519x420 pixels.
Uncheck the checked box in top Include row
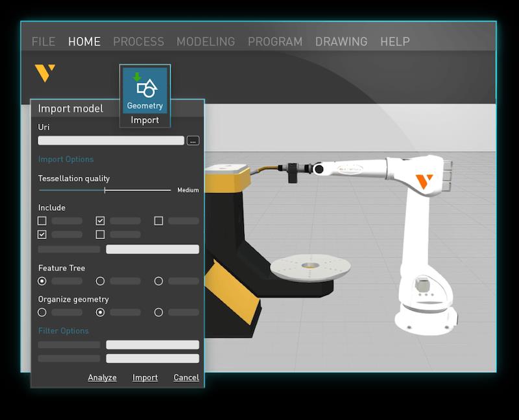coord(101,221)
